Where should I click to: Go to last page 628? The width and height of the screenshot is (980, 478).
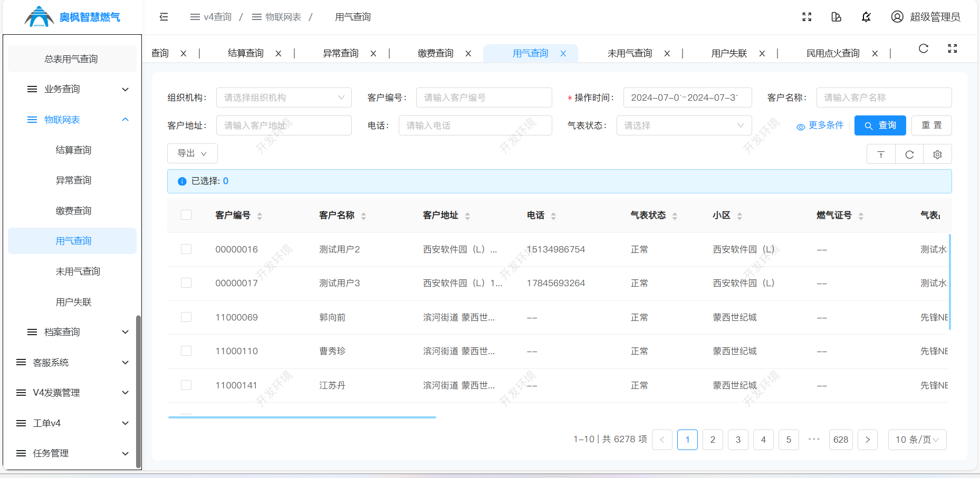click(841, 440)
